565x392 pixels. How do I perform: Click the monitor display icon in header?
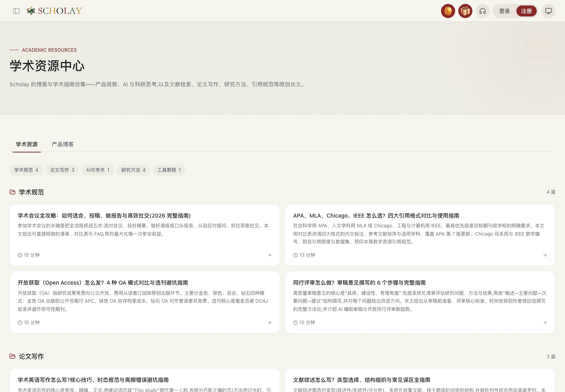tap(549, 11)
